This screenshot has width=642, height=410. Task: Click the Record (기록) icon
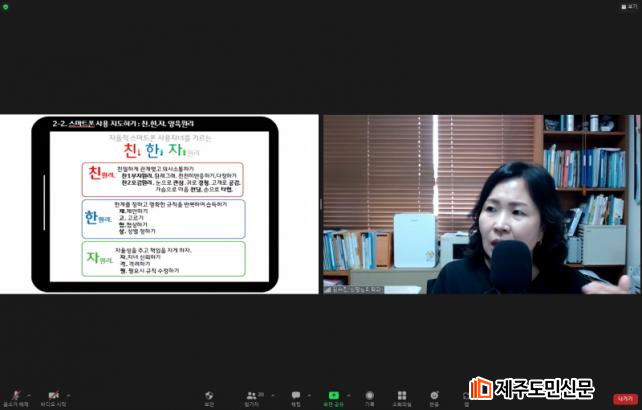click(369, 395)
